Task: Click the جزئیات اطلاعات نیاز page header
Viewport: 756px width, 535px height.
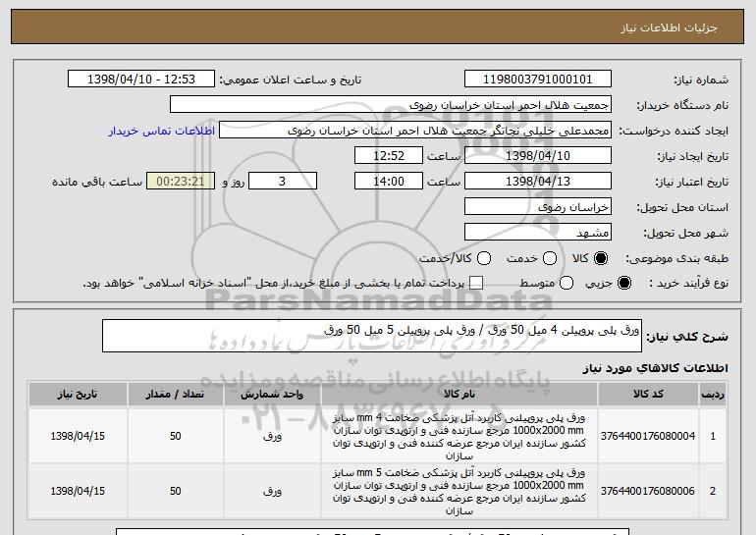Action: [669, 27]
